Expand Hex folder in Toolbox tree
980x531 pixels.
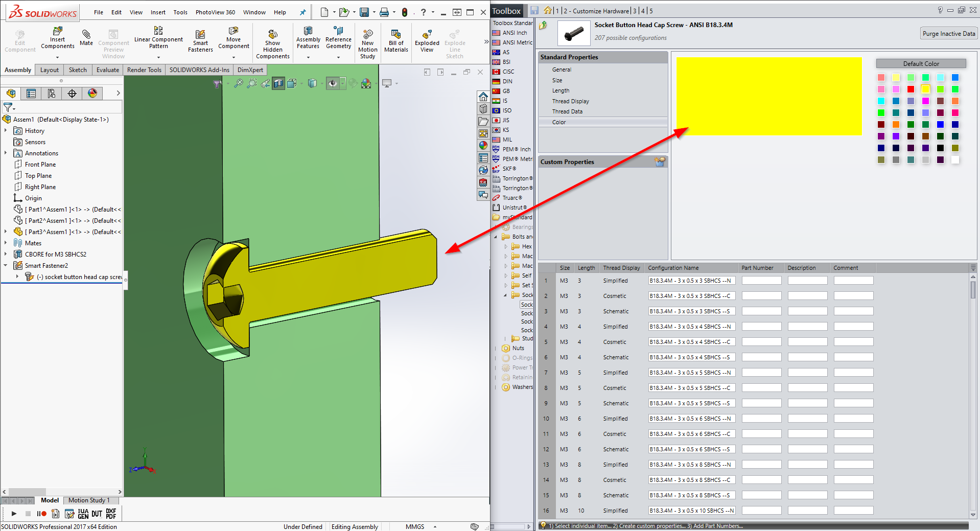(x=506, y=246)
